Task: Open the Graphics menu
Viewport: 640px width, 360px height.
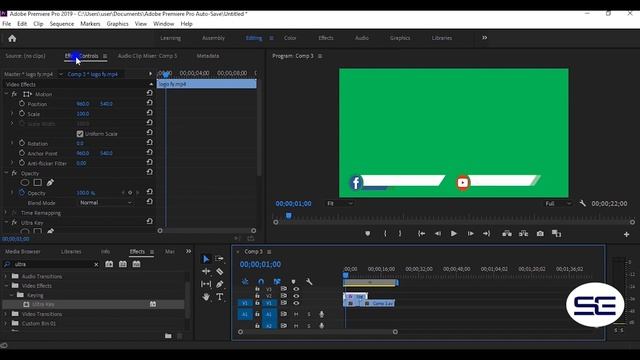Action: [x=117, y=24]
